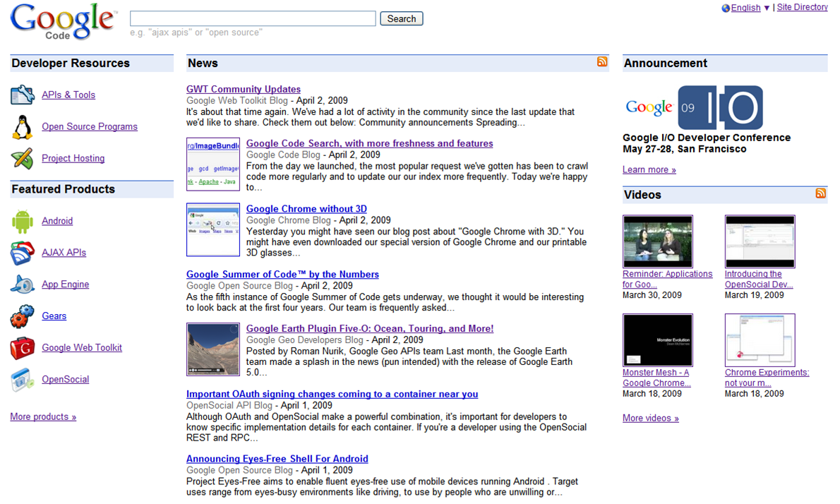Open the App Engine link
Image resolution: width=840 pixels, height=504 pixels.
pyautogui.click(x=66, y=284)
